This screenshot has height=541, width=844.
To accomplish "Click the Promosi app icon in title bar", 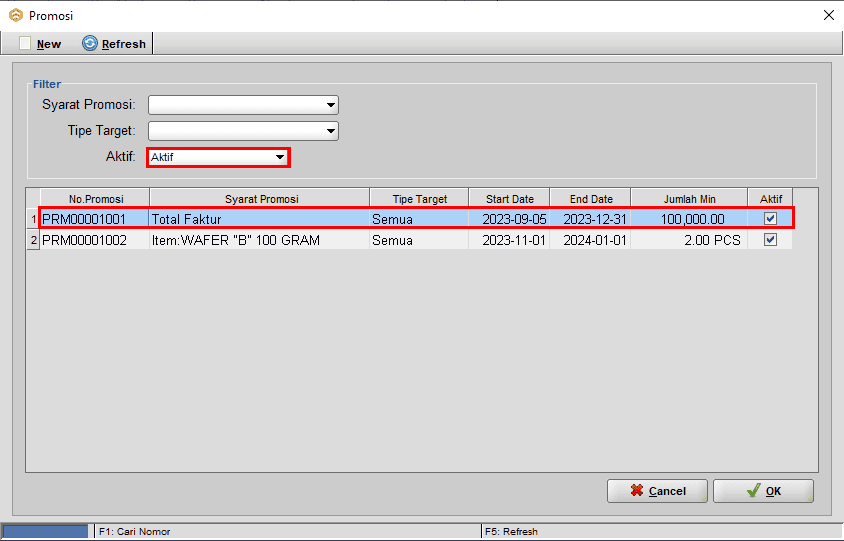I will 16,16.
